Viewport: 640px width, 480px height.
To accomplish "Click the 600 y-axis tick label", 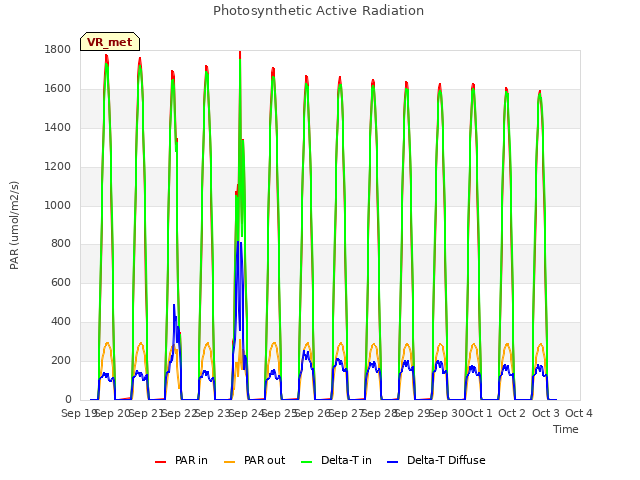I will [61, 282].
